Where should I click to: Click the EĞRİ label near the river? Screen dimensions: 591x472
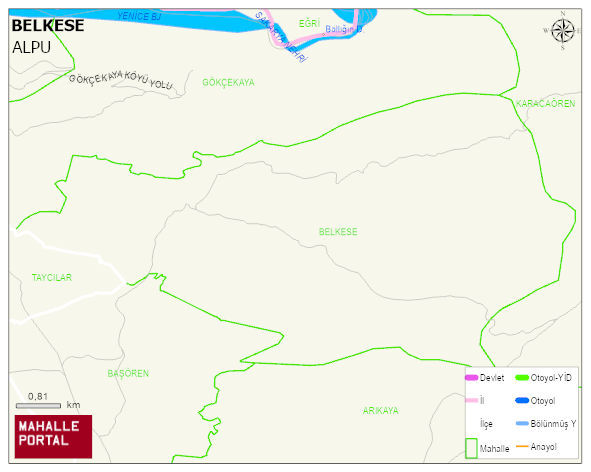click(309, 23)
